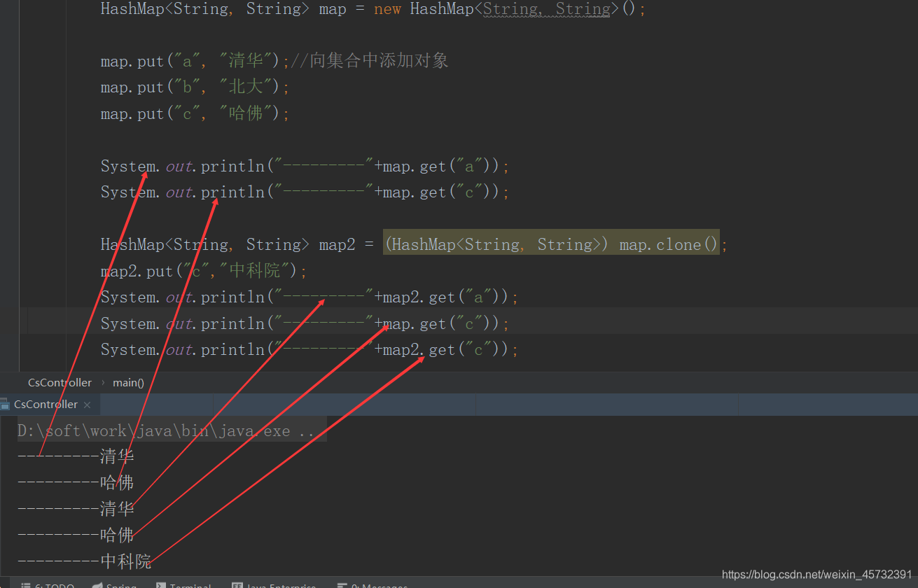The image size is (918, 588).
Task: Click the CsController breadcrumb
Action: [60, 382]
